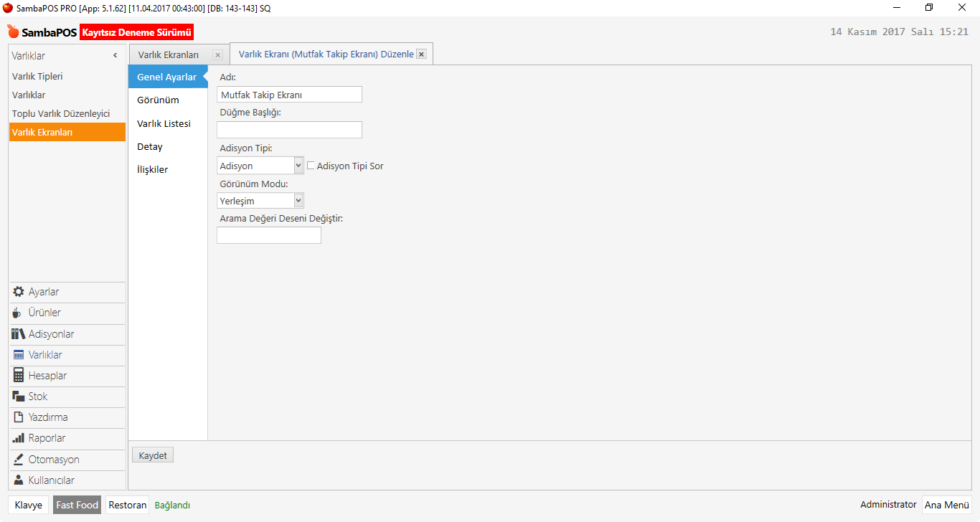This screenshot has height=522, width=980.
Task: Open the Varlık Listesi section
Action: coord(164,123)
